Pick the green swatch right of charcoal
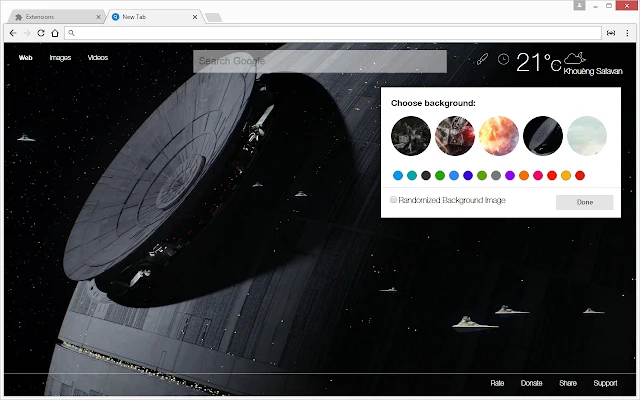The width and height of the screenshot is (640, 400). pos(440,176)
